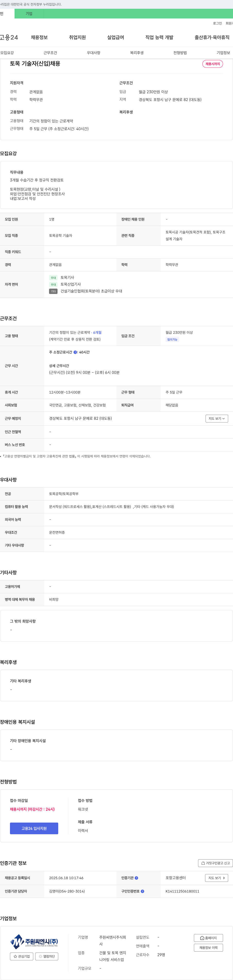This screenshot has height=980, width=233.
Task: Jump to 전형방법 section tab
Action: coord(180,53)
